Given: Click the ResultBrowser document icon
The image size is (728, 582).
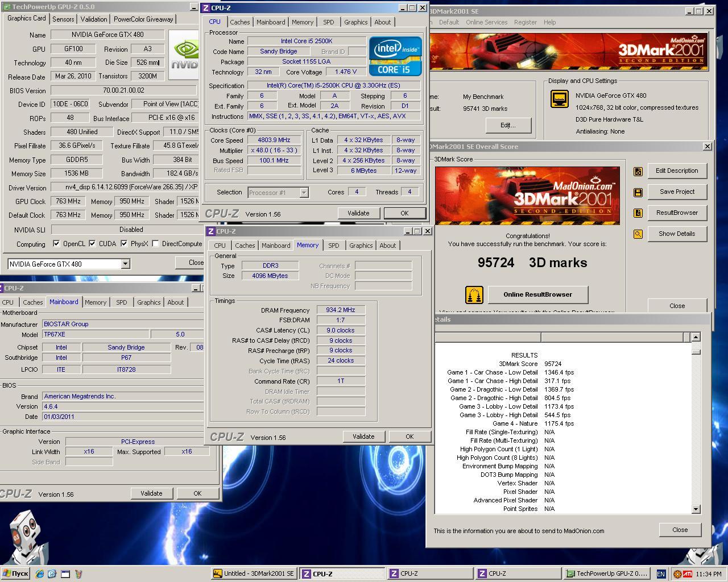Looking at the screenshot, I should [x=638, y=213].
